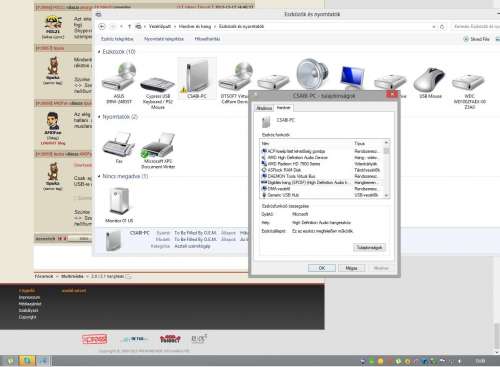This screenshot has height=367, width=500.
Task: Refresh the Explorer address bar
Action: (x=442, y=27)
